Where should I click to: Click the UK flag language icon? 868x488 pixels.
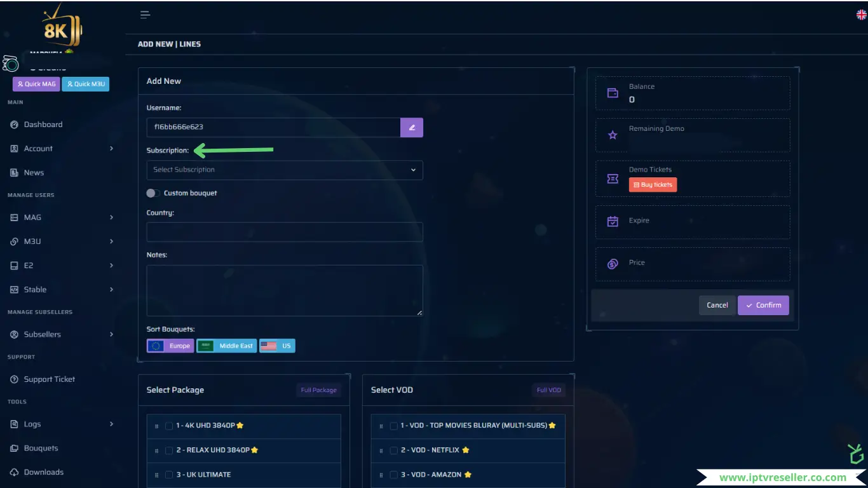pyautogui.click(x=861, y=15)
